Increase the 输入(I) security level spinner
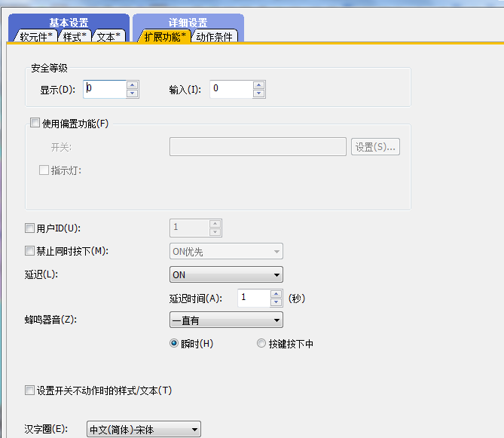Image resolution: width=504 pixels, height=438 pixels. 259,85
